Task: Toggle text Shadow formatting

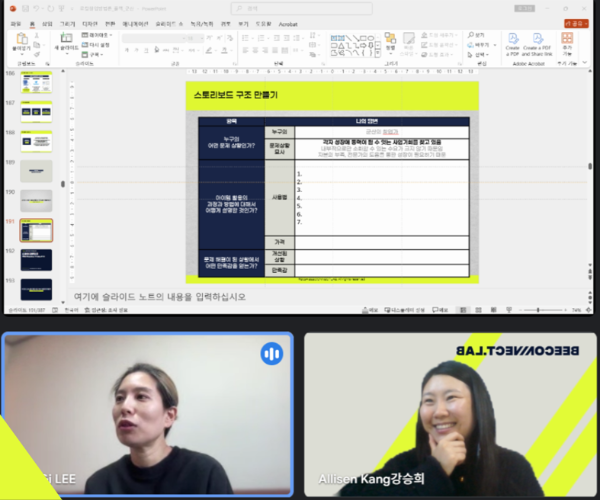Action: [156, 50]
